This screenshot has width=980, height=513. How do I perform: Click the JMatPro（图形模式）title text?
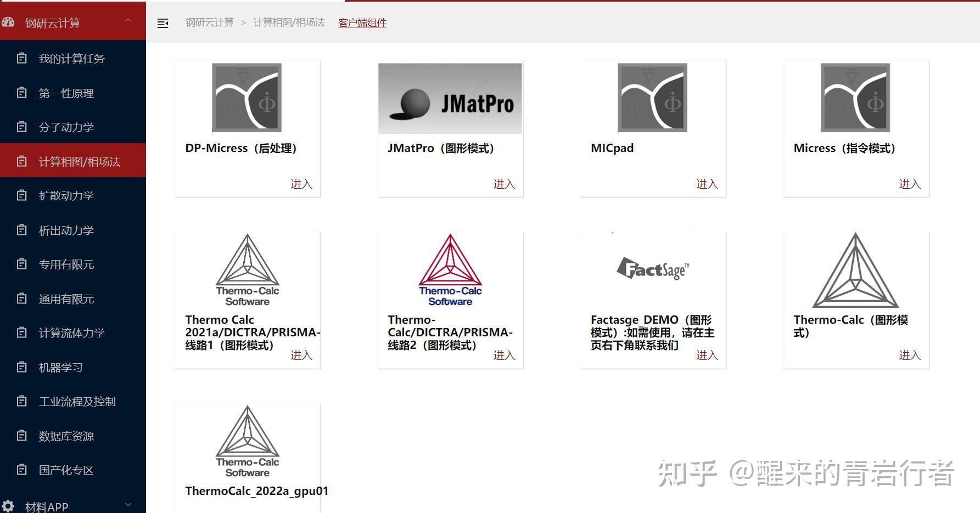pyautogui.click(x=441, y=148)
